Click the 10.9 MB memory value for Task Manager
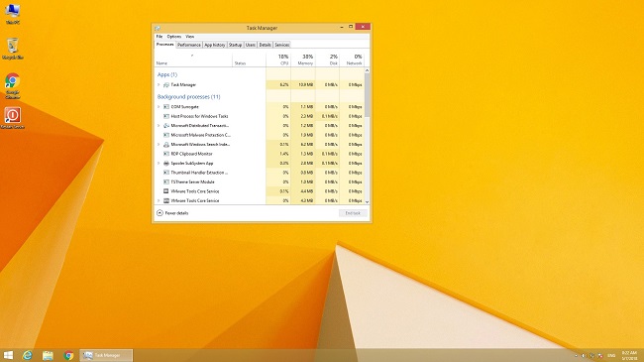The image size is (644, 362). (306, 84)
